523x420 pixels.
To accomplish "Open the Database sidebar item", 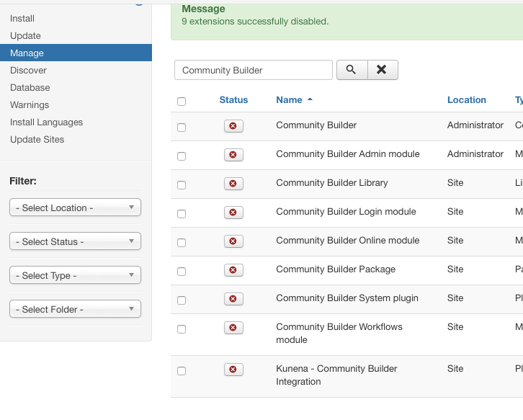I will 30,88.
